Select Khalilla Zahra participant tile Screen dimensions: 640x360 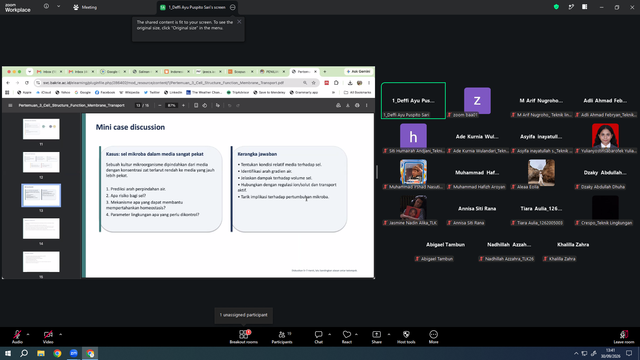[573, 245]
